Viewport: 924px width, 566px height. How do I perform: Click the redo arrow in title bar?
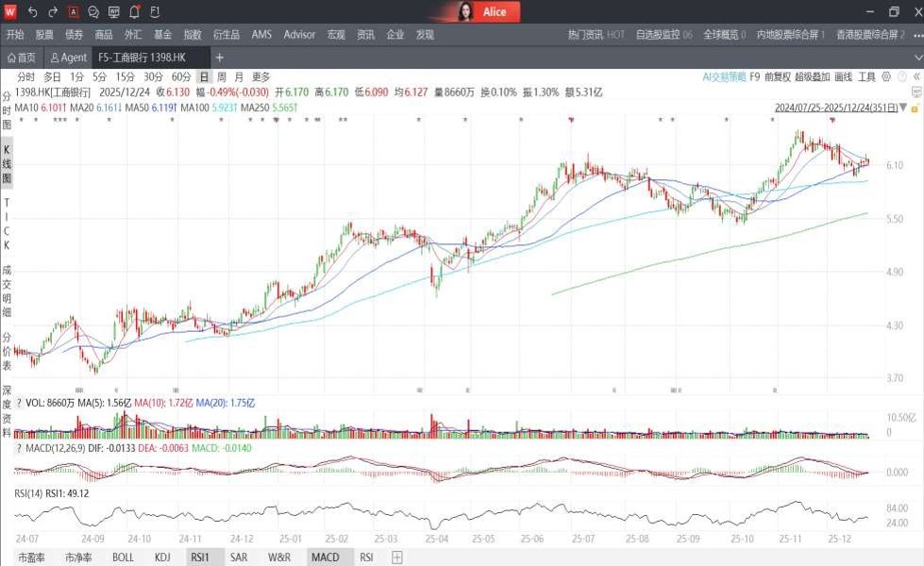[x=53, y=12]
